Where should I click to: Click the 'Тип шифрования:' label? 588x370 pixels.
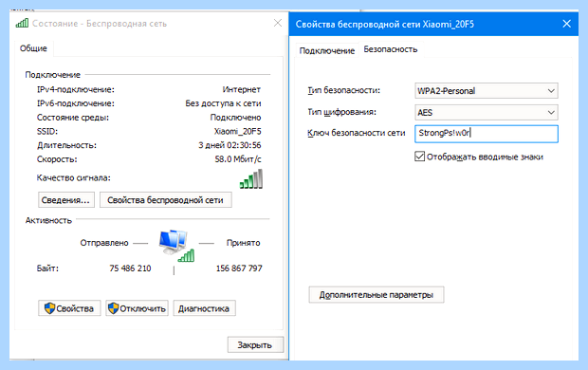(x=341, y=112)
